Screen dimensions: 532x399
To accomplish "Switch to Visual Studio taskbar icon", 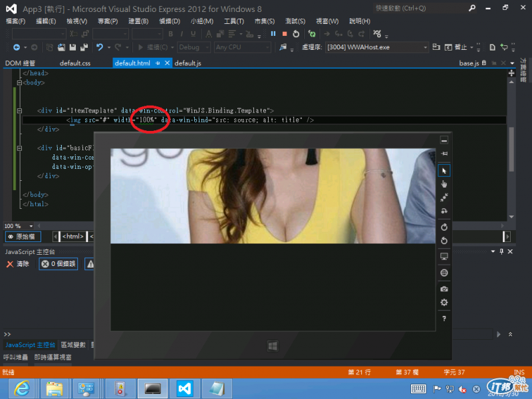I will 185,388.
